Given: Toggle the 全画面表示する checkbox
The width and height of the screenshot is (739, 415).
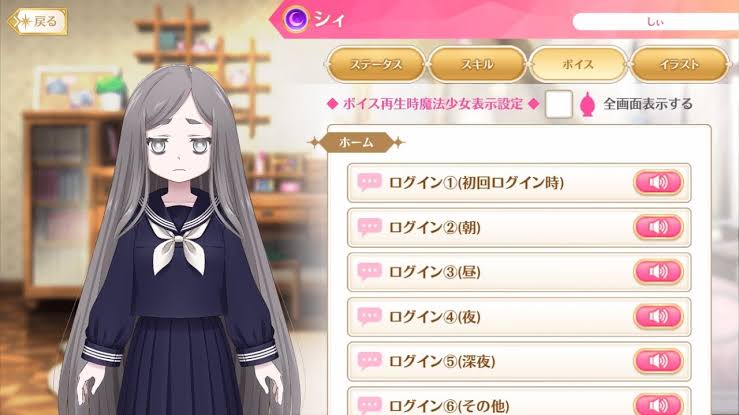Looking at the screenshot, I should coord(558,104).
